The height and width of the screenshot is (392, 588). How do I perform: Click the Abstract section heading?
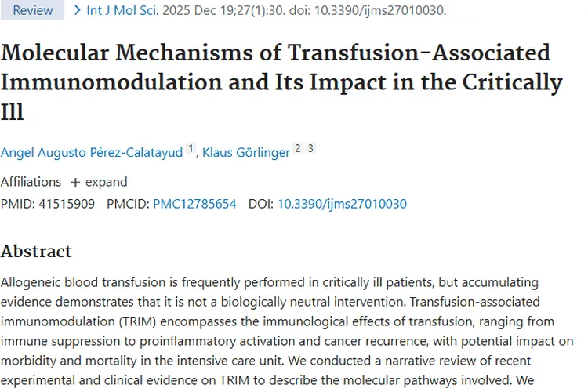tap(36, 251)
